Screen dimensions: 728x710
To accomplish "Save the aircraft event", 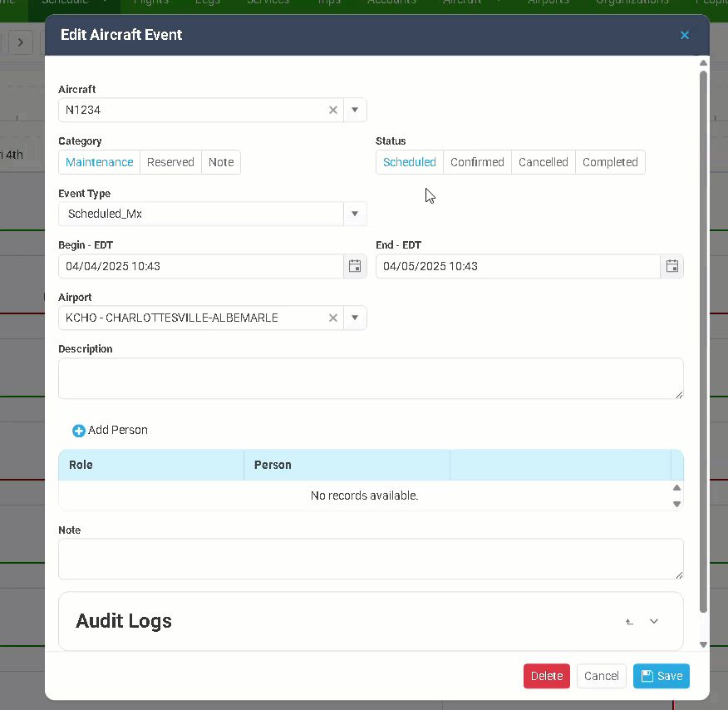I will point(662,676).
